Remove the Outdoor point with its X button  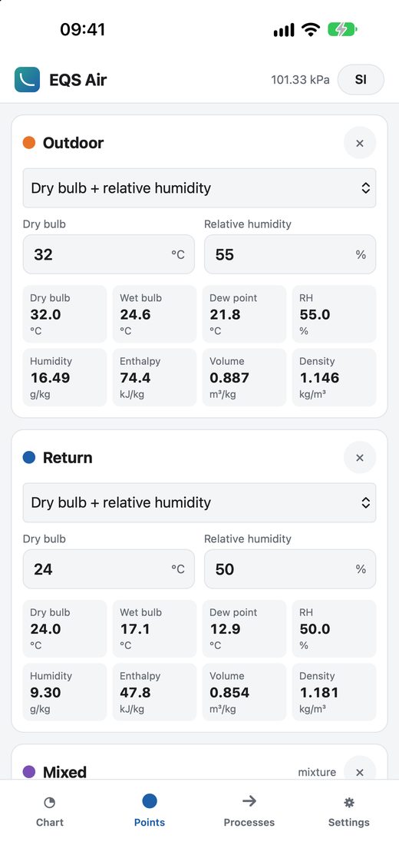click(360, 143)
